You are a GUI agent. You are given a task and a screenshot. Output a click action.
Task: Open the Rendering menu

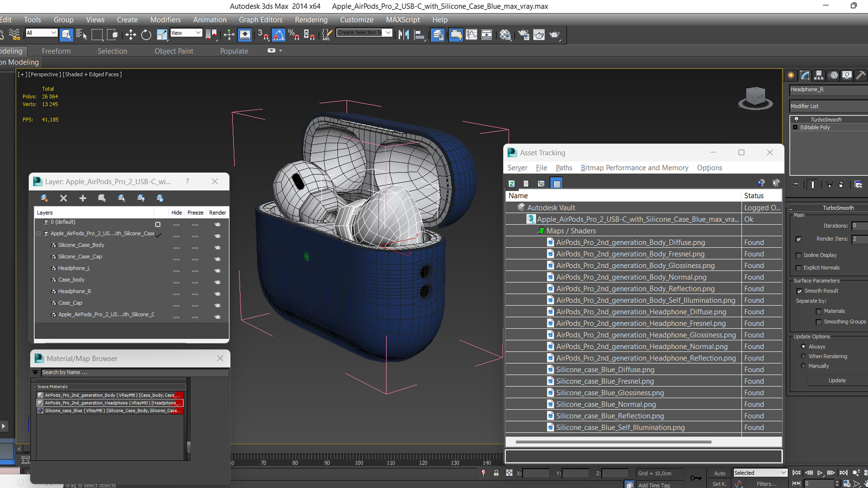311,20
